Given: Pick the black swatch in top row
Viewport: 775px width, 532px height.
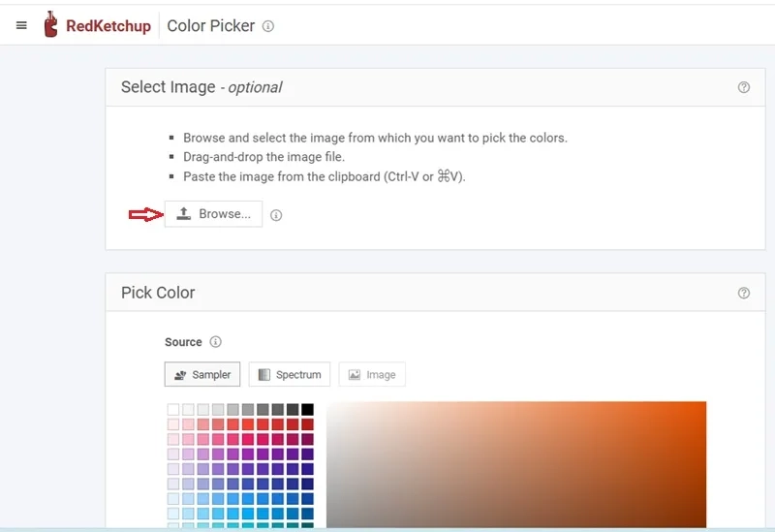Looking at the screenshot, I should click(307, 410).
